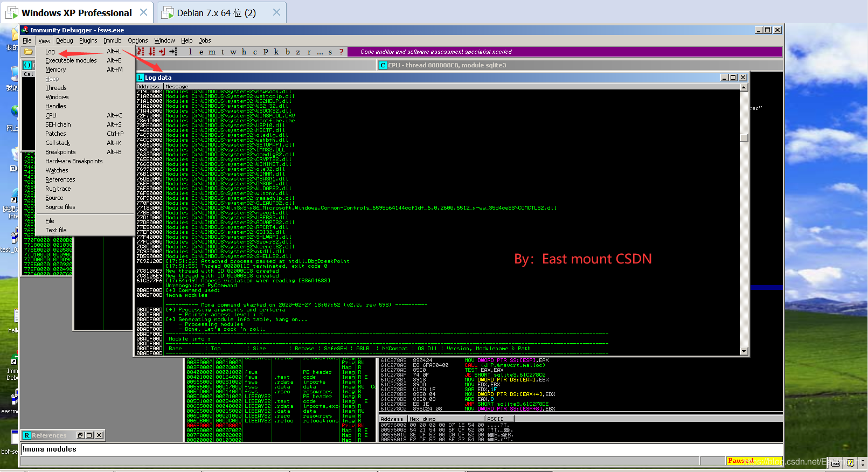Open the File menu
Viewport: 868px width, 472px height.
27,40
